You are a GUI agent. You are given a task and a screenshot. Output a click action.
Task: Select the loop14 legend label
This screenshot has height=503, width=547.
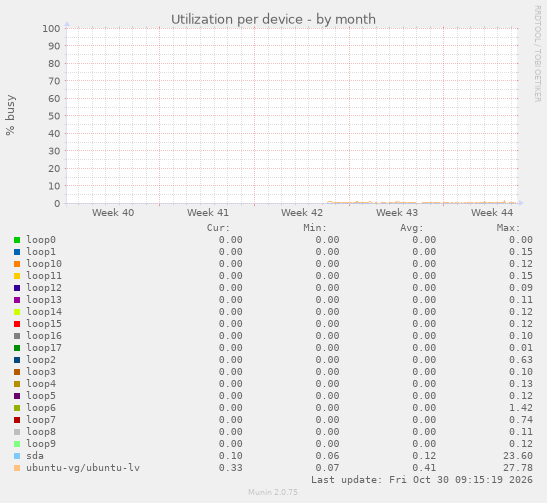coord(44,312)
